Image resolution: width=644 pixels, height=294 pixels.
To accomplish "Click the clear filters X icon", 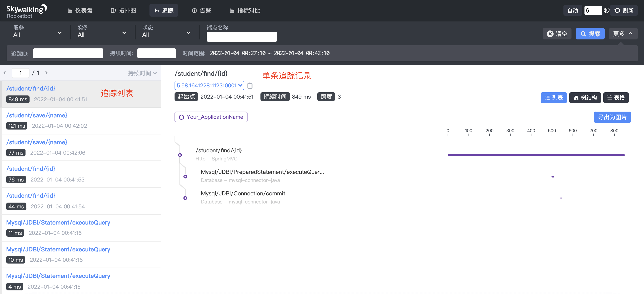I will coord(550,34).
